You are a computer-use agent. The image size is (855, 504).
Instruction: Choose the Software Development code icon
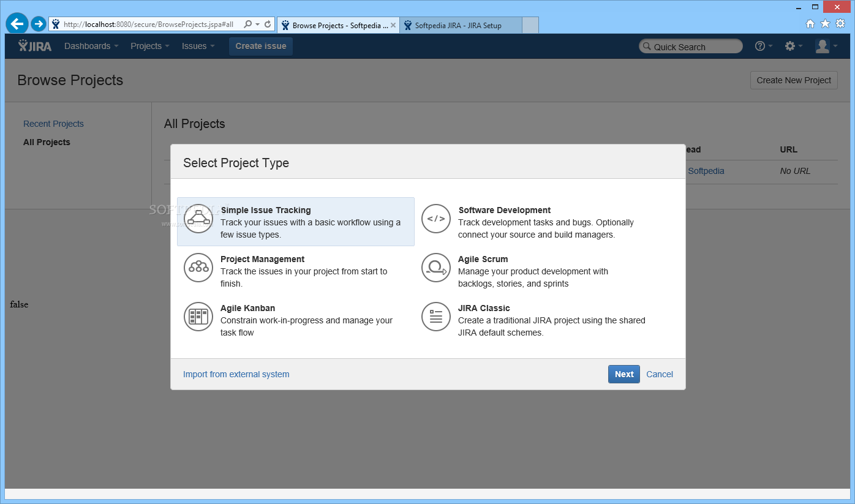point(436,219)
